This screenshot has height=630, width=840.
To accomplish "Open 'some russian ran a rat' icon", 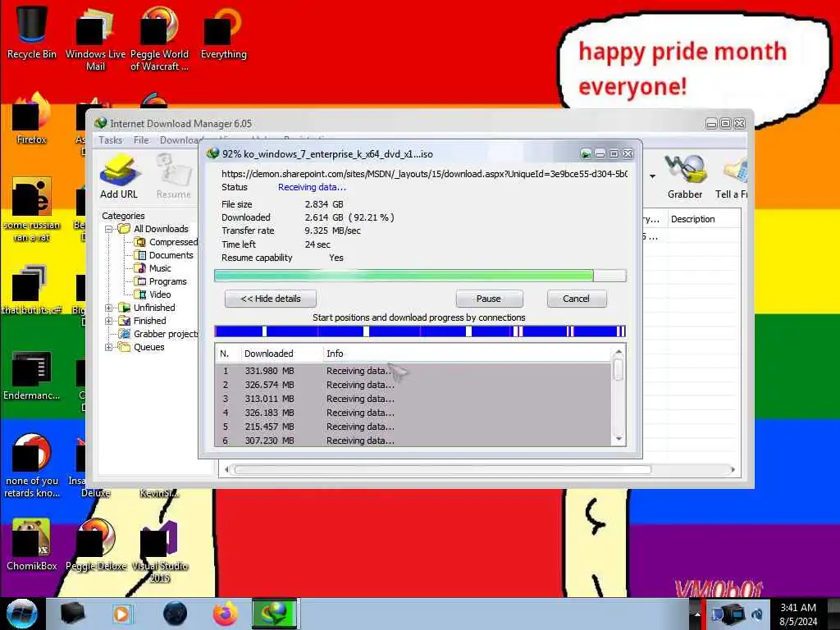I will [32, 210].
